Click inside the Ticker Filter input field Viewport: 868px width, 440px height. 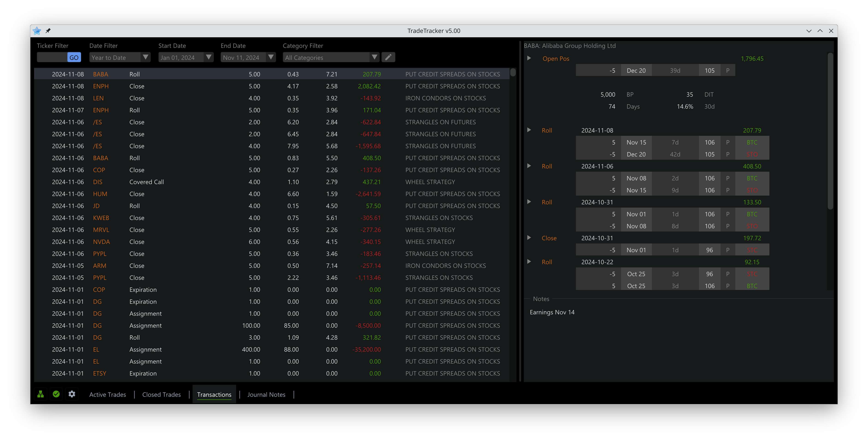coord(52,57)
